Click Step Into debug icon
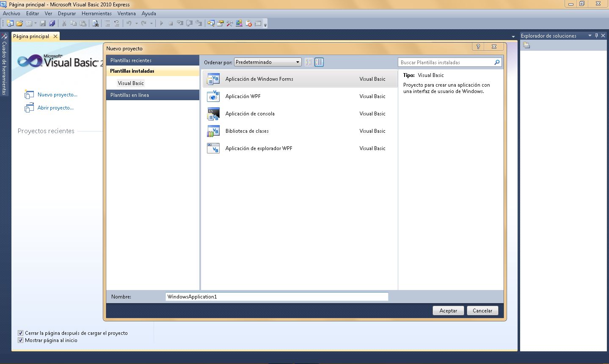 click(x=180, y=24)
